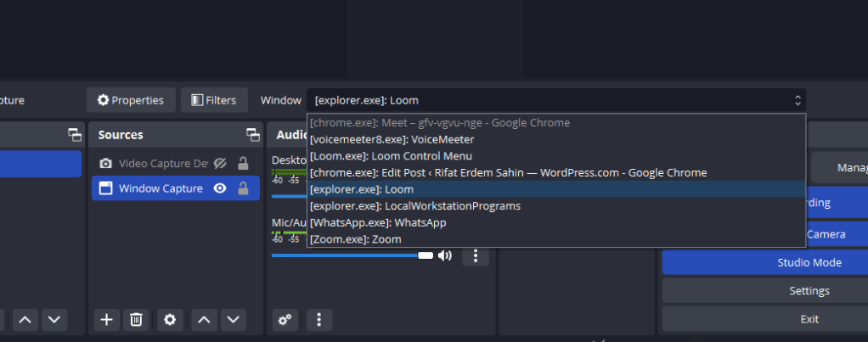Open Properties for the selected source
Viewport: 868px width, 342px height.
[x=131, y=100]
